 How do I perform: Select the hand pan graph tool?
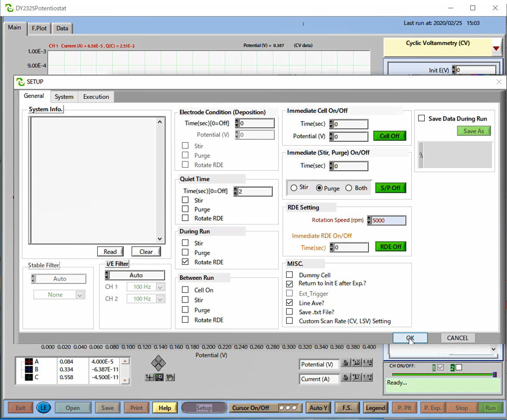[x=169, y=378]
